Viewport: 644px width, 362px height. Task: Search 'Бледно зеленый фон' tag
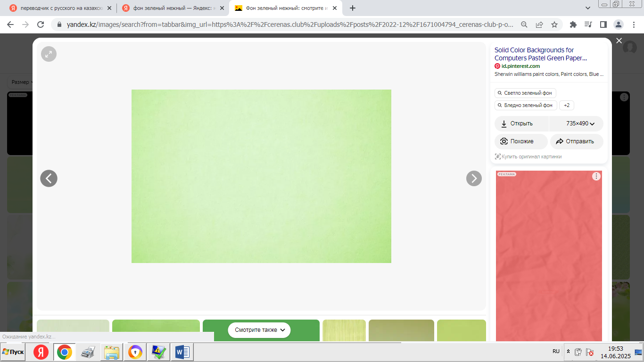click(x=526, y=105)
